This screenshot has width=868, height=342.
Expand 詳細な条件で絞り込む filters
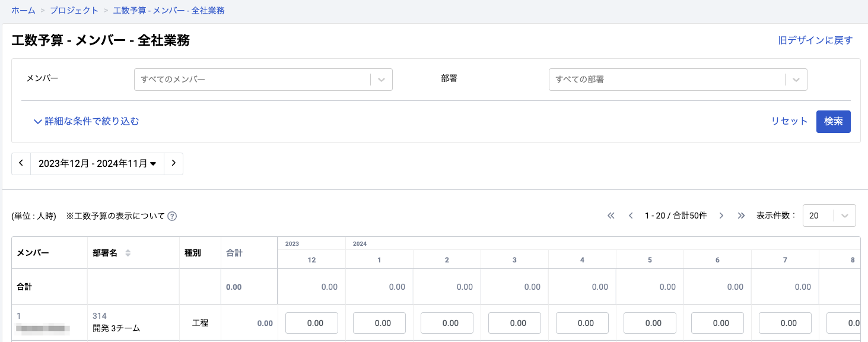click(87, 121)
